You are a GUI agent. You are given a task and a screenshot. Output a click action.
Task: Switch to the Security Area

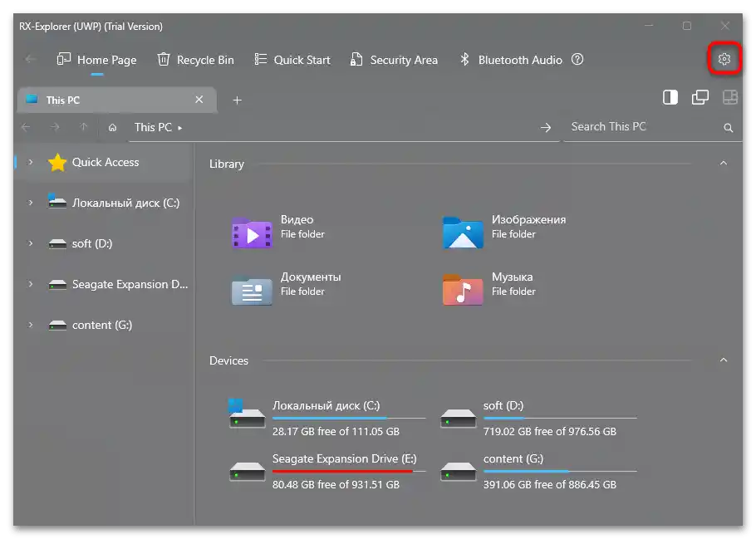[x=395, y=59]
